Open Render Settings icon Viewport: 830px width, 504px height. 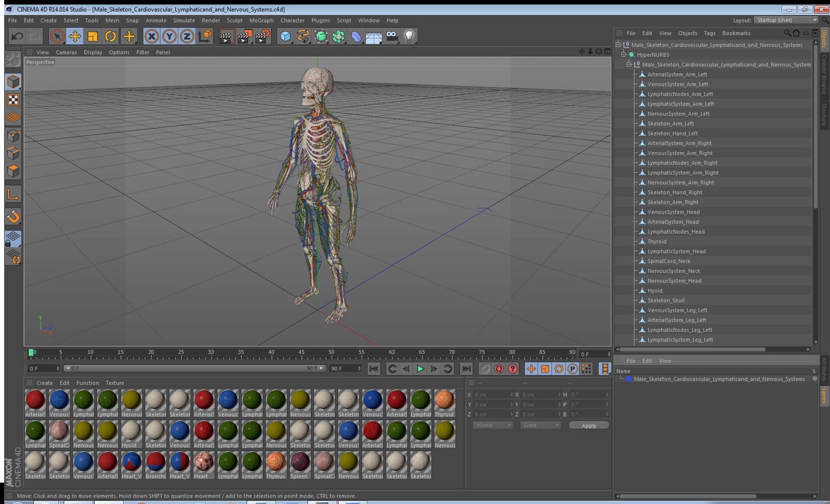tap(262, 36)
